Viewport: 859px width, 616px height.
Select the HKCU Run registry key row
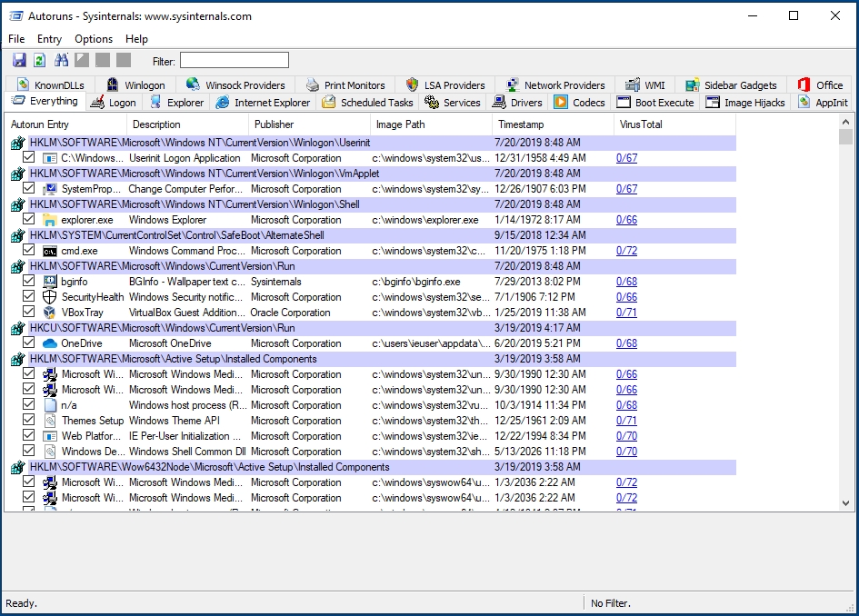(162, 328)
